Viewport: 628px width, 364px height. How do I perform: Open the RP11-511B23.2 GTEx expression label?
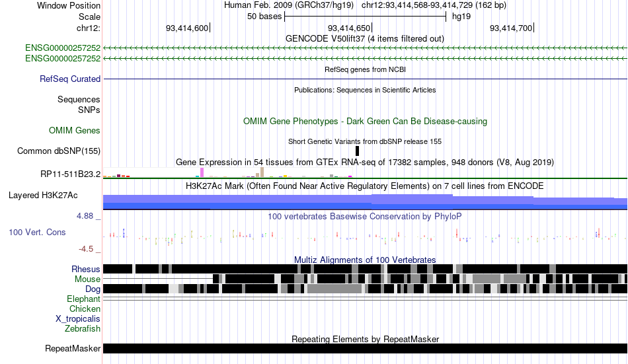(71, 174)
